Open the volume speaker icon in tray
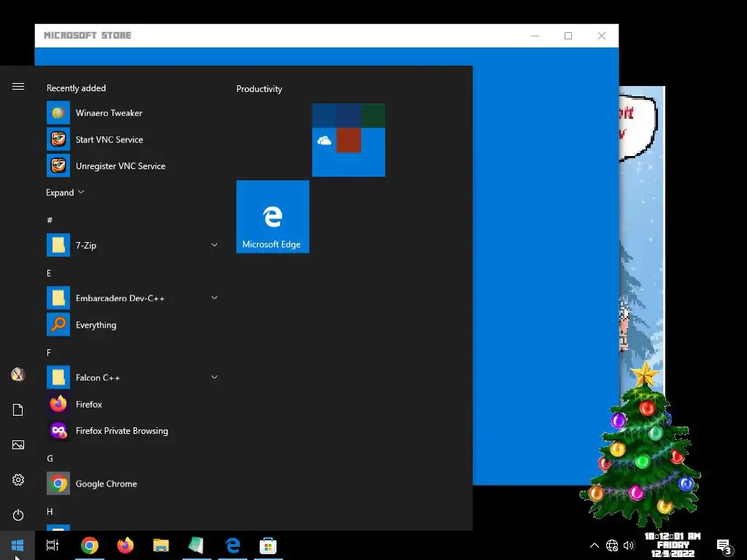This screenshot has width=747, height=560. point(629,545)
